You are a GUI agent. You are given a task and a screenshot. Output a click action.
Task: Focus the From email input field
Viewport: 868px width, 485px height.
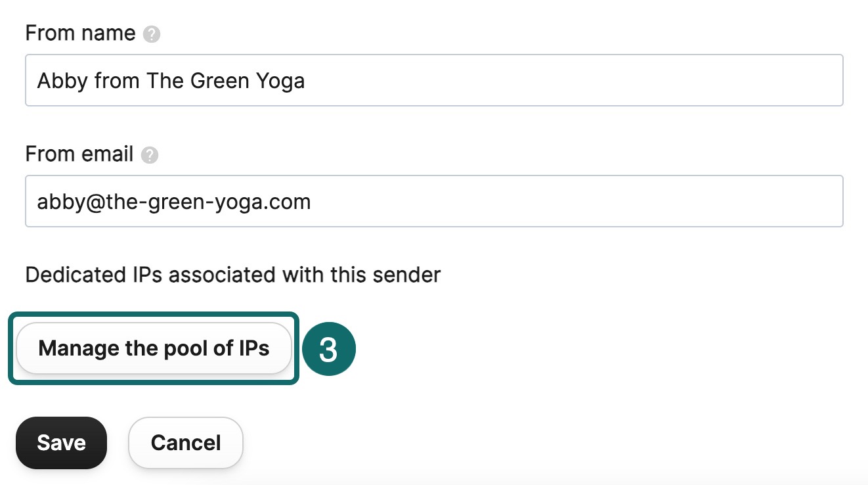click(433, 201)
